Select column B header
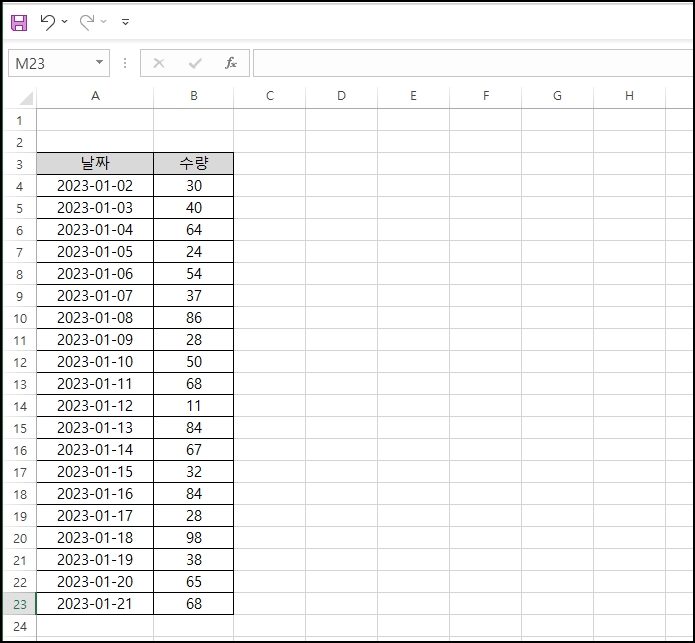Image resolution: width=695 pixels, height=643 pixels. coord(194,96)
